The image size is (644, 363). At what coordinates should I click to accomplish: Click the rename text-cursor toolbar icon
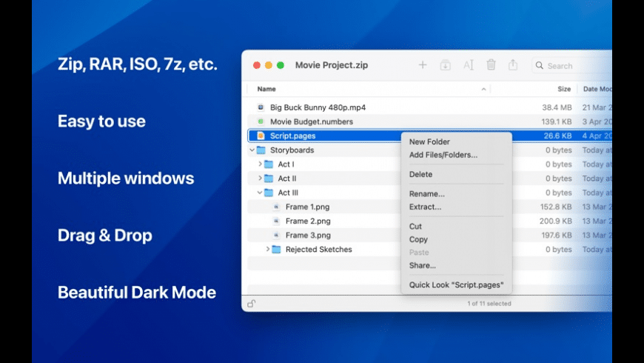coord(469,65)
